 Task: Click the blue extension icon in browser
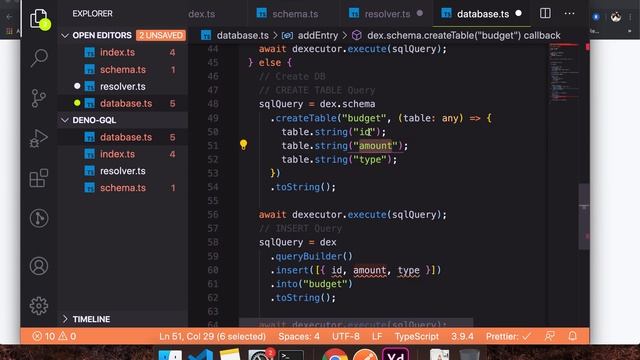pos(596,17)
